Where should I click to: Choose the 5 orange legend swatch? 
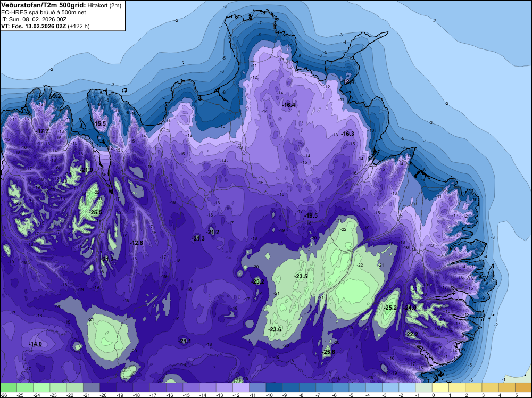[x=523, y=387]
